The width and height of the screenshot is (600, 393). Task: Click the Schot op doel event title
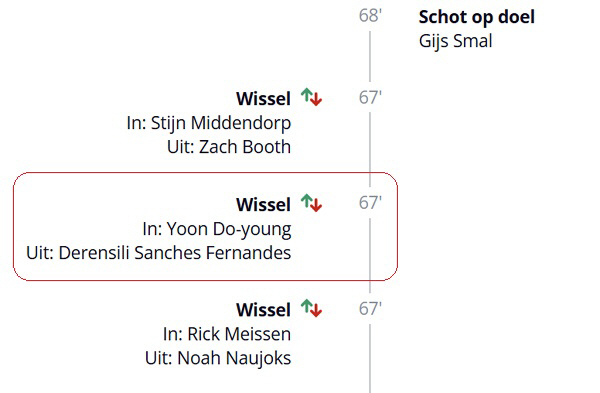click(x=476, y=17)
